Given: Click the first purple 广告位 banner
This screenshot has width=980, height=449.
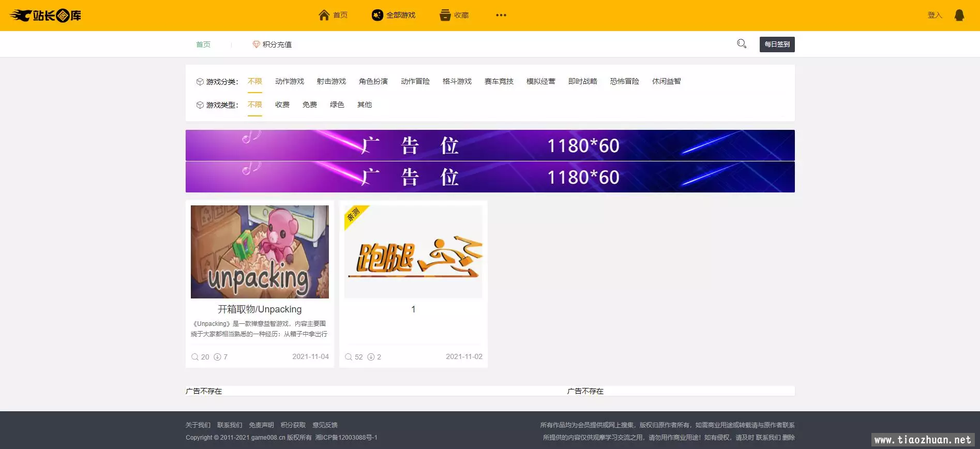Looking at the screenshot, I should (x=490, y=145).
